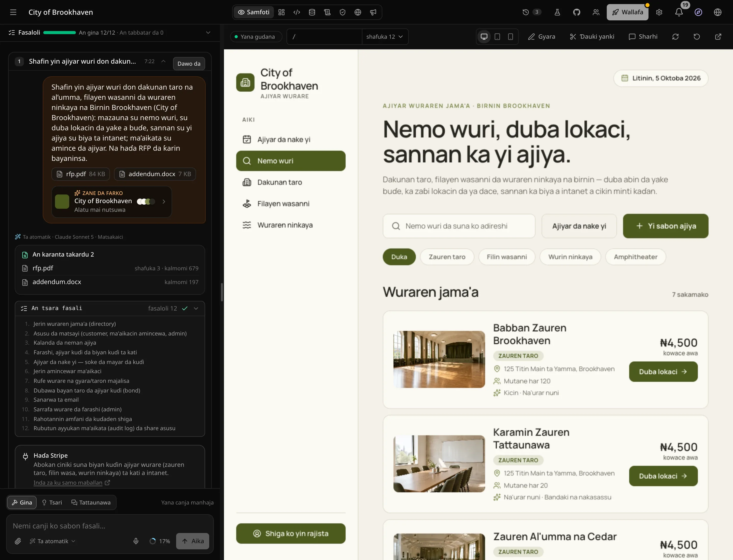The height and width of the screenshot is (560, 733).
Task: Open the hamburger menu
Action: [13, 12]
